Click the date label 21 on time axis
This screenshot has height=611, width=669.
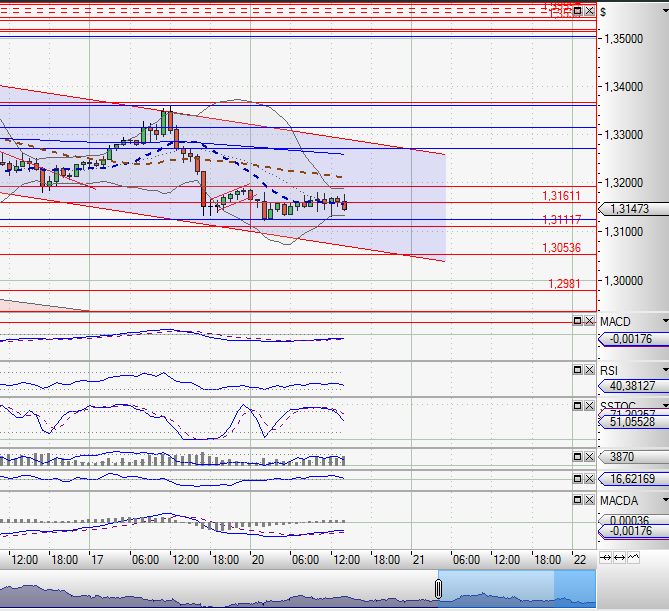[419, 559]
